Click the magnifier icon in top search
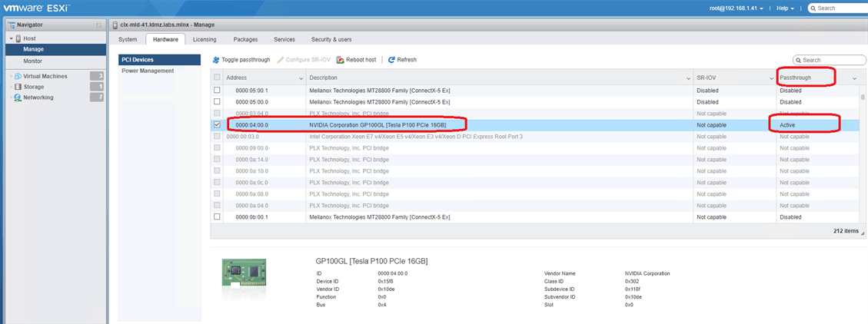Image resolution: width=868 pixels, height=324 pixels. 813,8
